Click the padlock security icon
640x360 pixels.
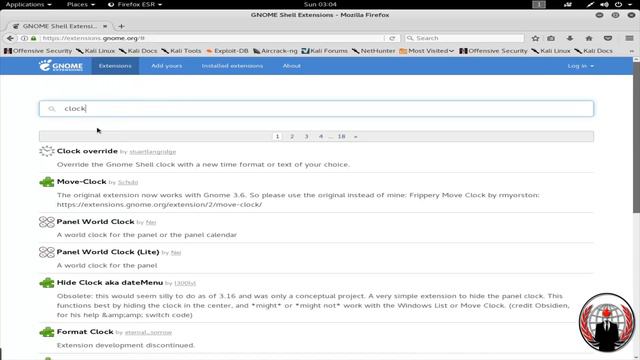click(x=33, y=38)
